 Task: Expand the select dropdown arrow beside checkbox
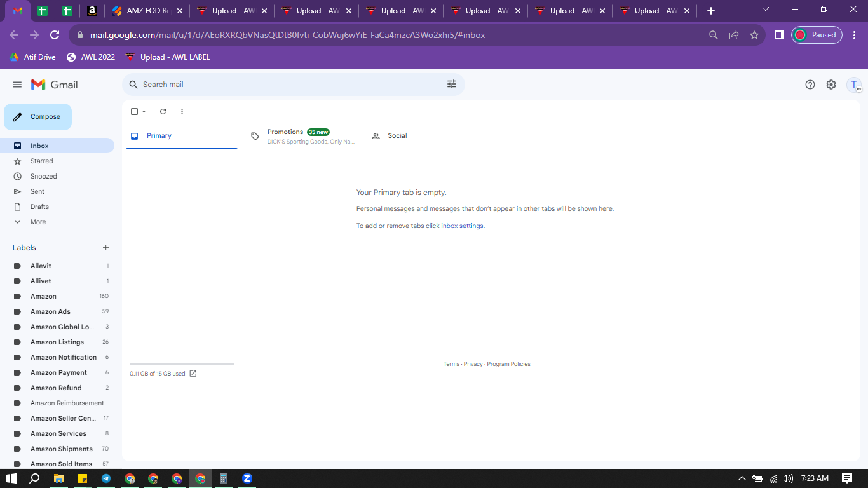tap(144, 112)
